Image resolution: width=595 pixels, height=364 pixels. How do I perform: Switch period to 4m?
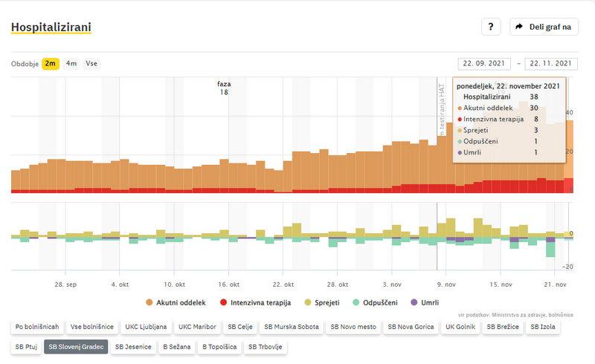71,63
